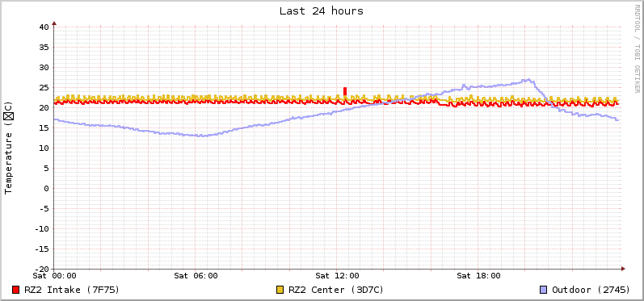Click the arrow at y-axis top
Image resolution: width=644 pixels, height=301 pixels.
click(x=54, y=23)
